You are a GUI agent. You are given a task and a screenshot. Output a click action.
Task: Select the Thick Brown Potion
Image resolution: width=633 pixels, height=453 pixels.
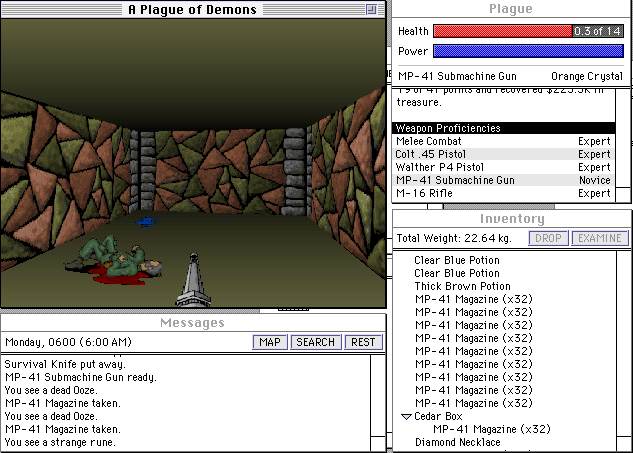[x=462, y=286]
